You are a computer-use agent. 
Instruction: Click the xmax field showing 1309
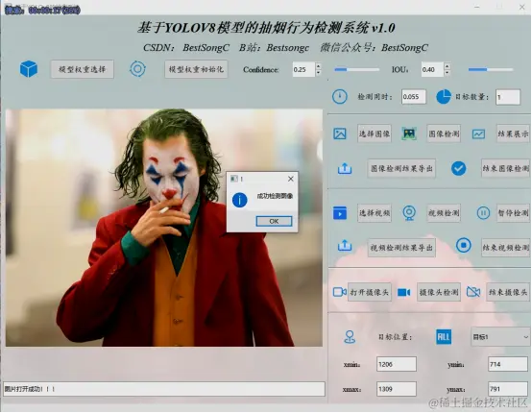(x=397, y=389)
